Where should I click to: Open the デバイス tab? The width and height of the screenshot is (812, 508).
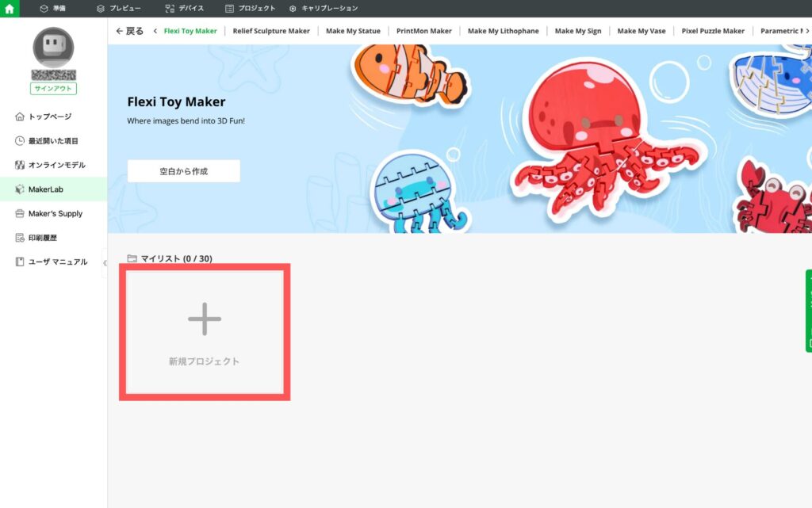(x=184, y=8)
